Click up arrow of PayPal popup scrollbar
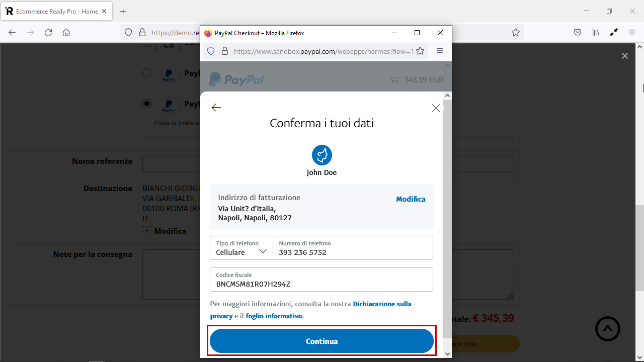Screen dimensions: 644x362 pos(448,96)
